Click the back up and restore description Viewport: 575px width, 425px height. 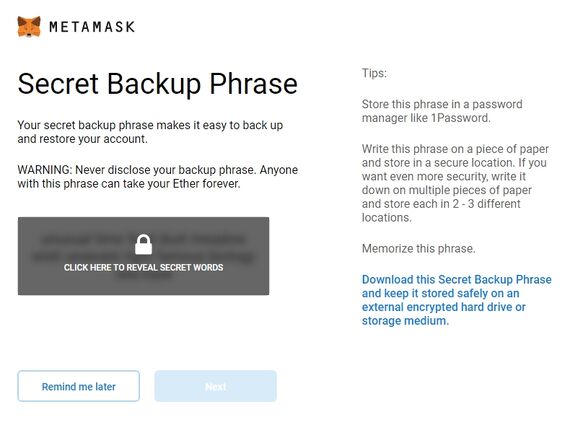coord(150,132)
